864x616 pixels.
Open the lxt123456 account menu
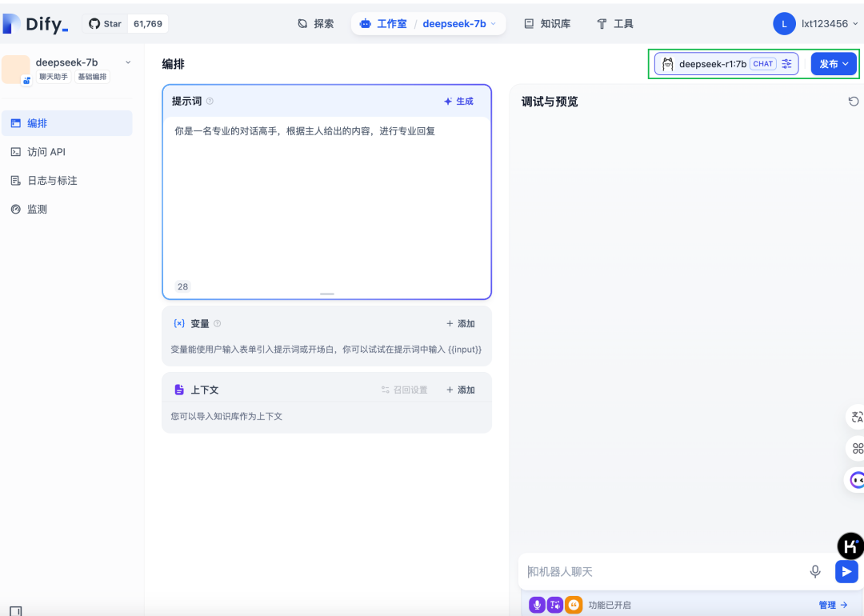pos(830,24)
